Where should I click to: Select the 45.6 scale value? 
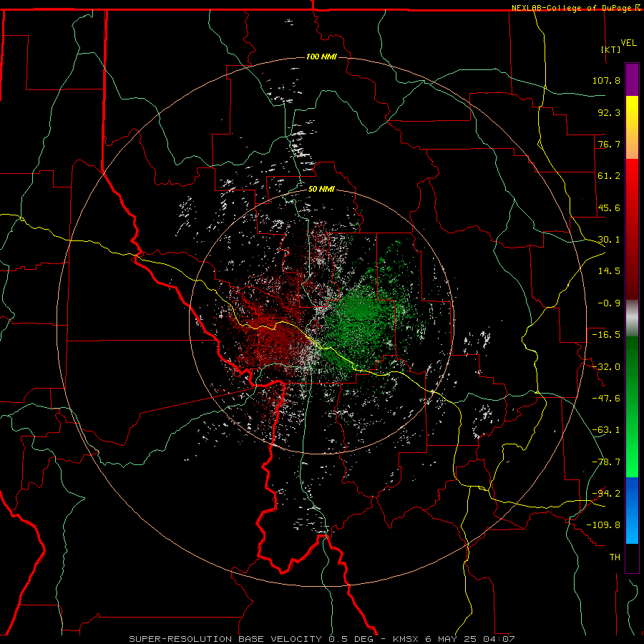click(609, 208)
